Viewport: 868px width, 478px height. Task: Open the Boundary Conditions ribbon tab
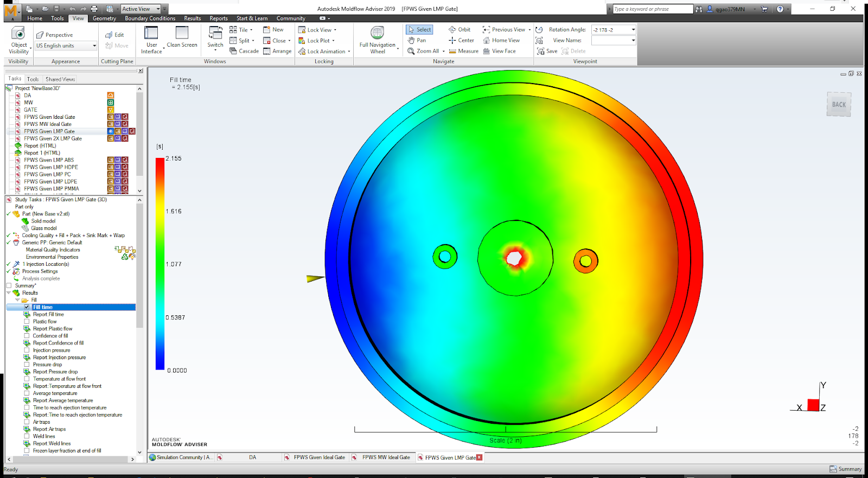(x=150, y=18)
